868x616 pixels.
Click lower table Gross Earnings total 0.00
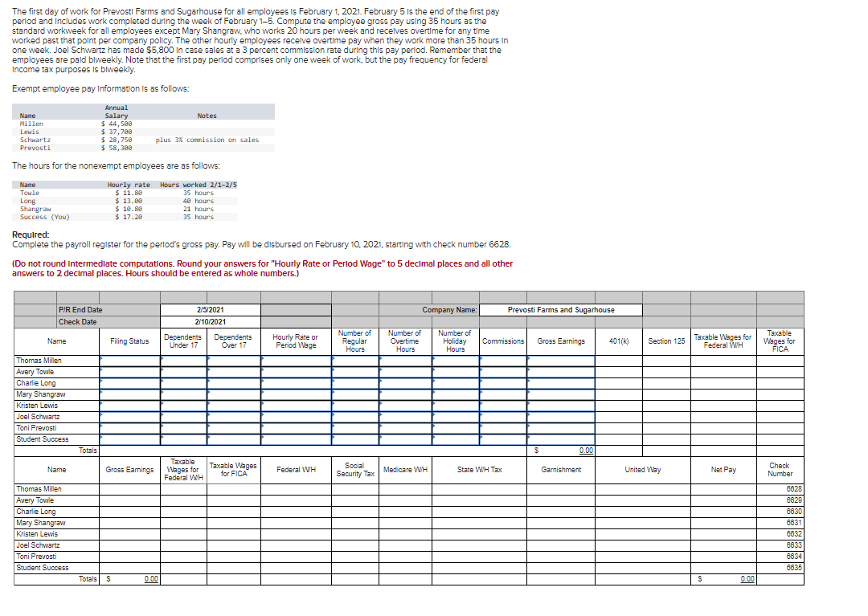(151, 579)
